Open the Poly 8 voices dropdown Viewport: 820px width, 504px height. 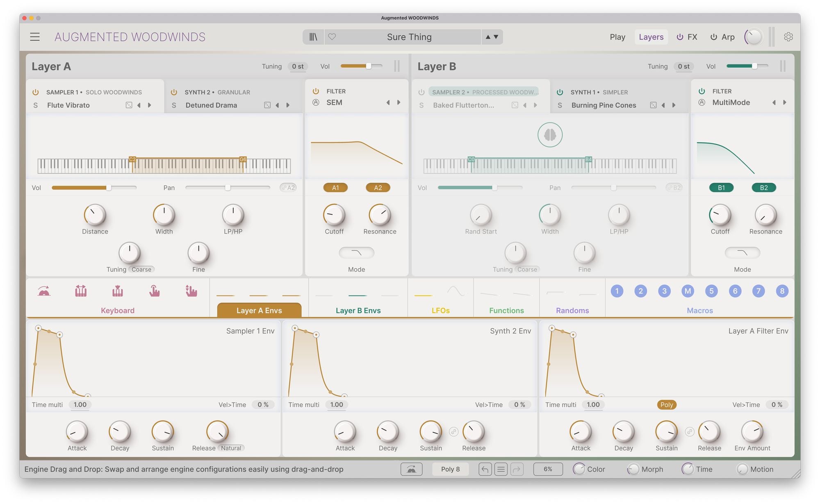450,469
